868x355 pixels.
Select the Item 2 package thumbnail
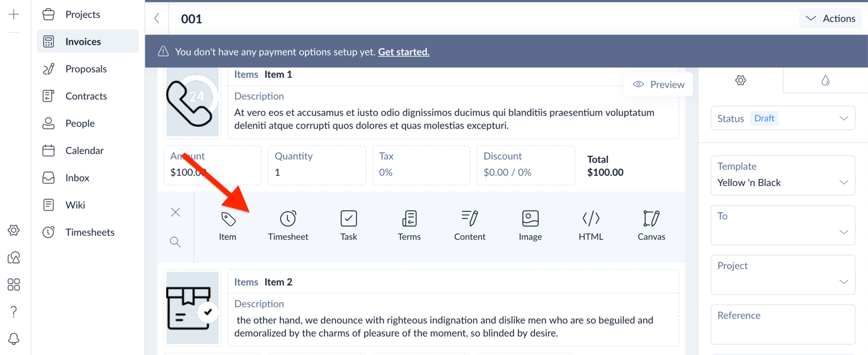point(192,308)
